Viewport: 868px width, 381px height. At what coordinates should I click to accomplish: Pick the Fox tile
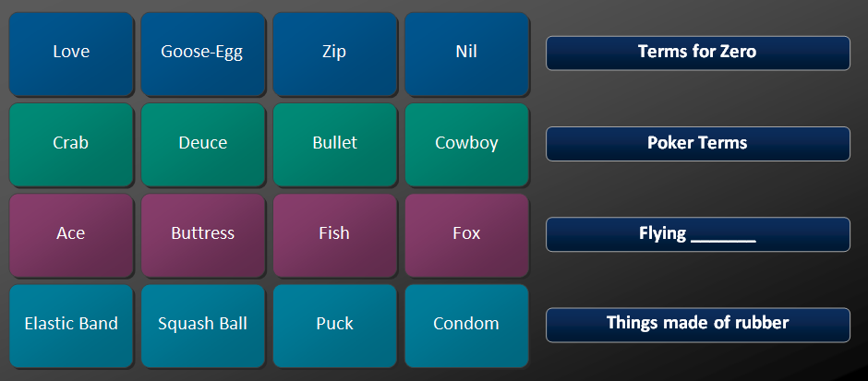(x=466, y=234)
